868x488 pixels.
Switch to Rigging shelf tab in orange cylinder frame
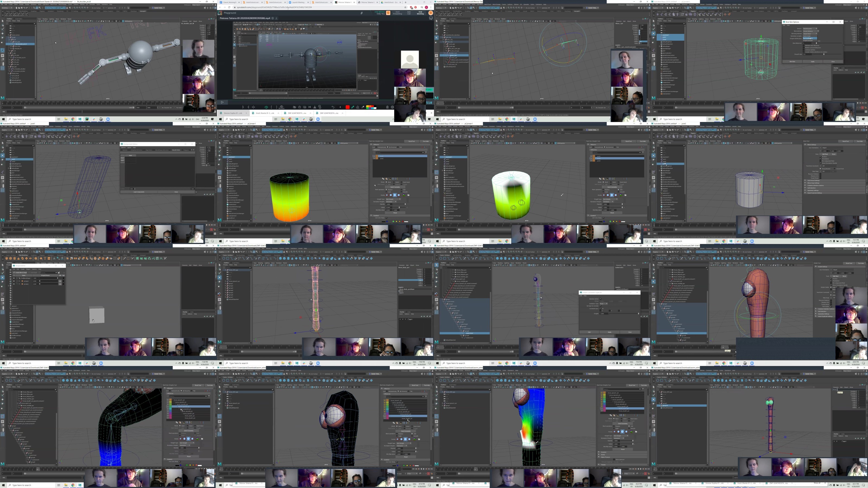click(259, 133)
